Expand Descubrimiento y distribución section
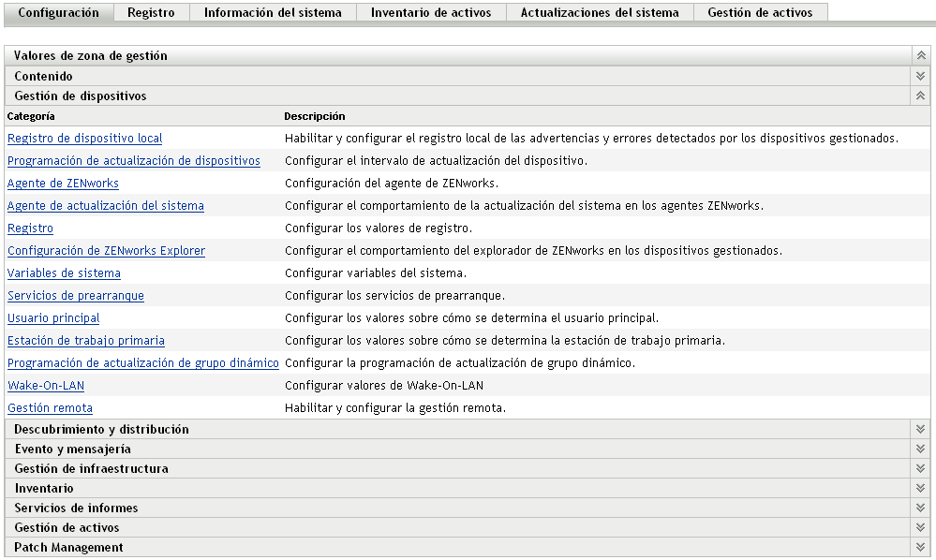The height and width of the screenshot is (560, 936). click(920, 429)
